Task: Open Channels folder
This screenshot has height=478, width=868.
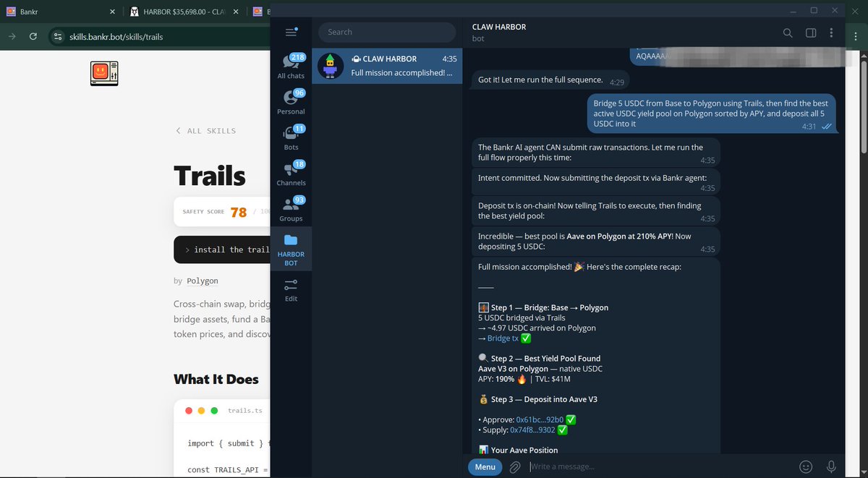Action: pyautogui.click(x=291, y=173)
